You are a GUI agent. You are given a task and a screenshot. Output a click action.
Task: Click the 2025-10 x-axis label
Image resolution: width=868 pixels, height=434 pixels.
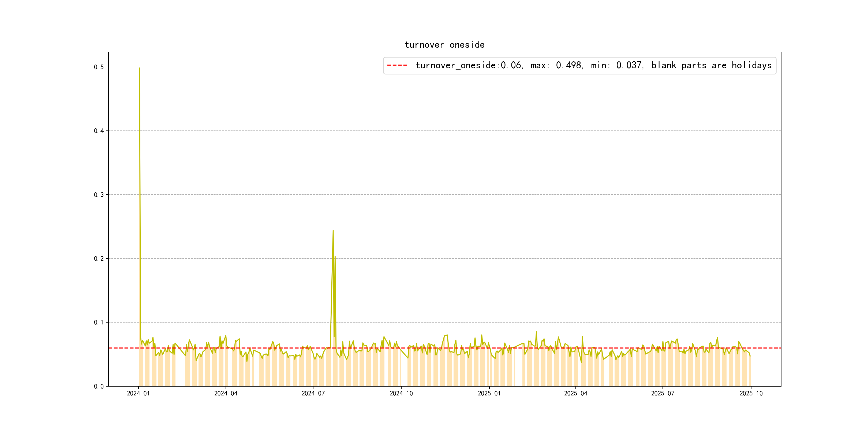(751, 393)
